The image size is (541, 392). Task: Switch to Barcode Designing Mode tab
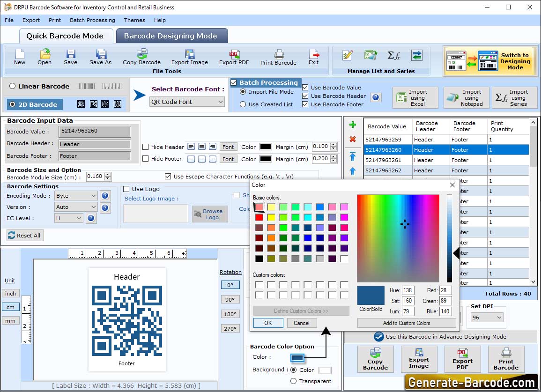[x=171, y=36]
